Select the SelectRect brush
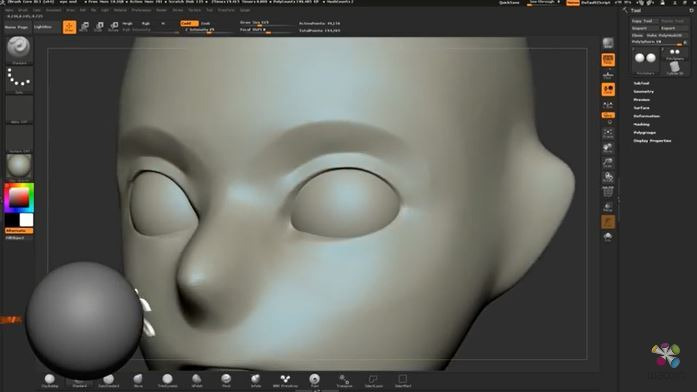 pyautogui.click(x=402, y=380)
